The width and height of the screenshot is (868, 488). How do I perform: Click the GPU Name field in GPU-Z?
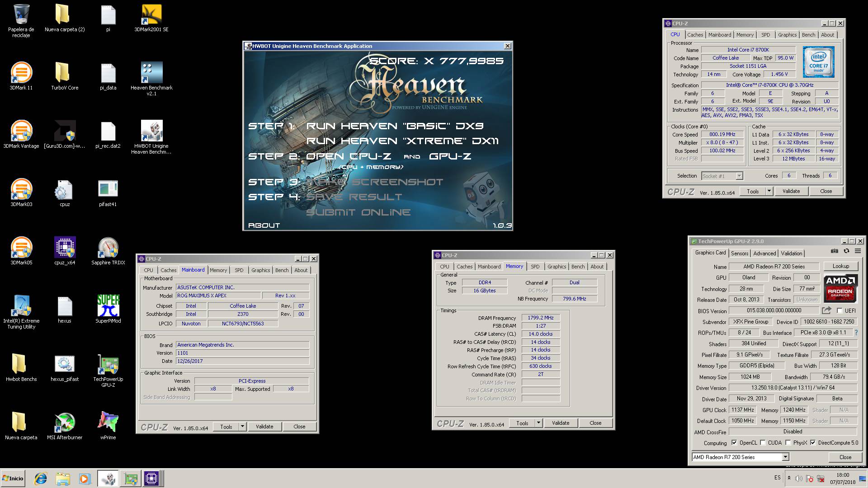click(x=774, y=266)
